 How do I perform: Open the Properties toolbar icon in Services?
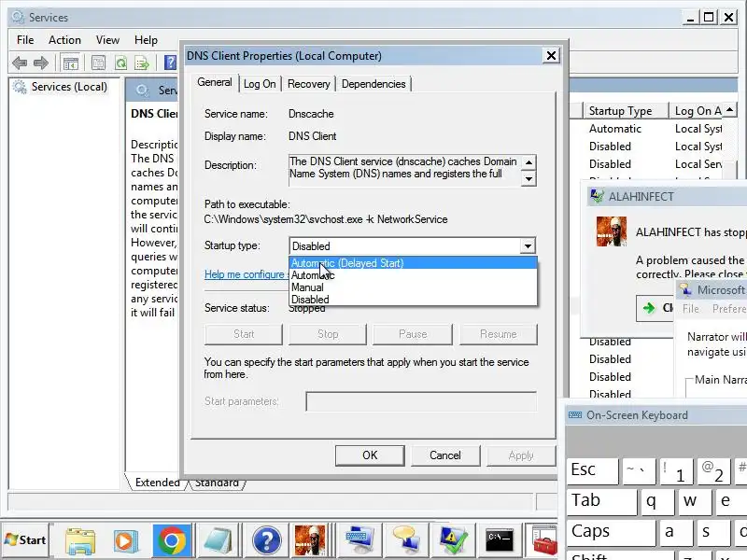pos(98,63)
